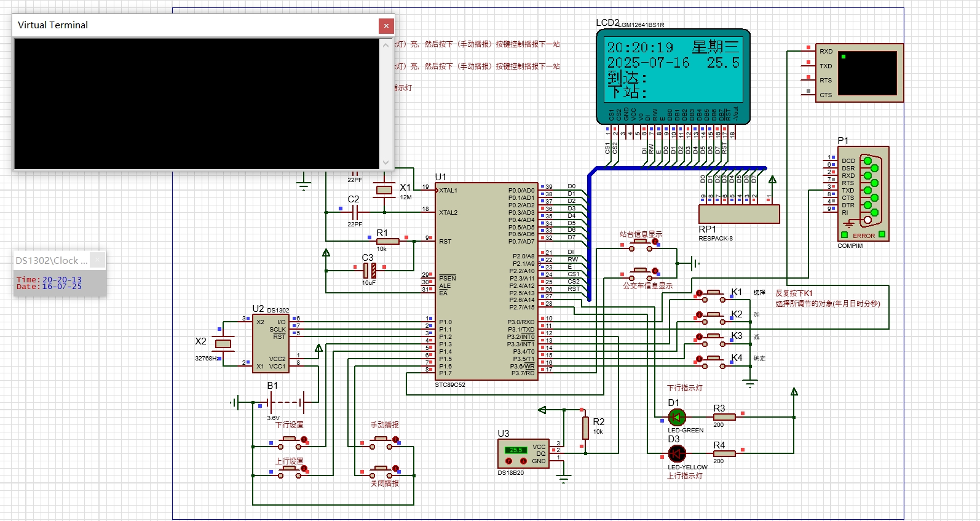Viewport: 980px width, 521px height.
Task: Click the XTAL1 pin label on U1
Action: tap(448, 191)
